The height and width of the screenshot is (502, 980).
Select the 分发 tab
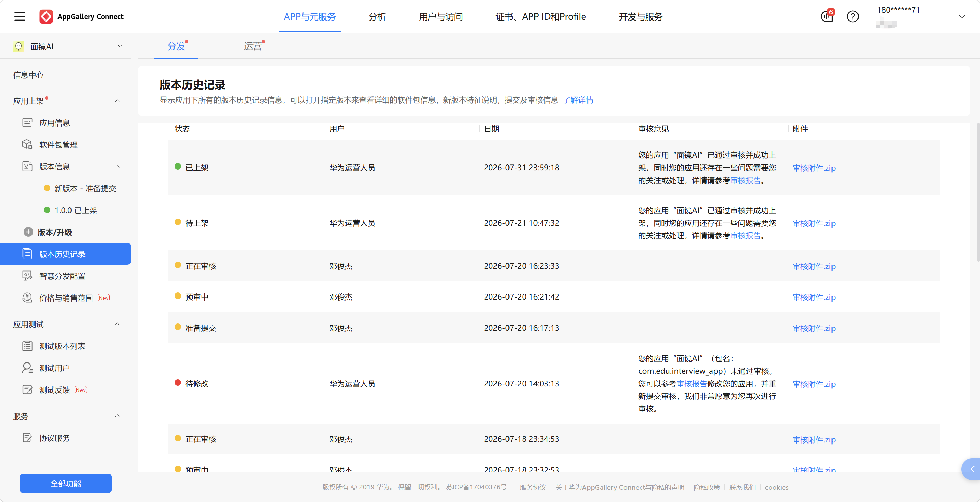176,47
